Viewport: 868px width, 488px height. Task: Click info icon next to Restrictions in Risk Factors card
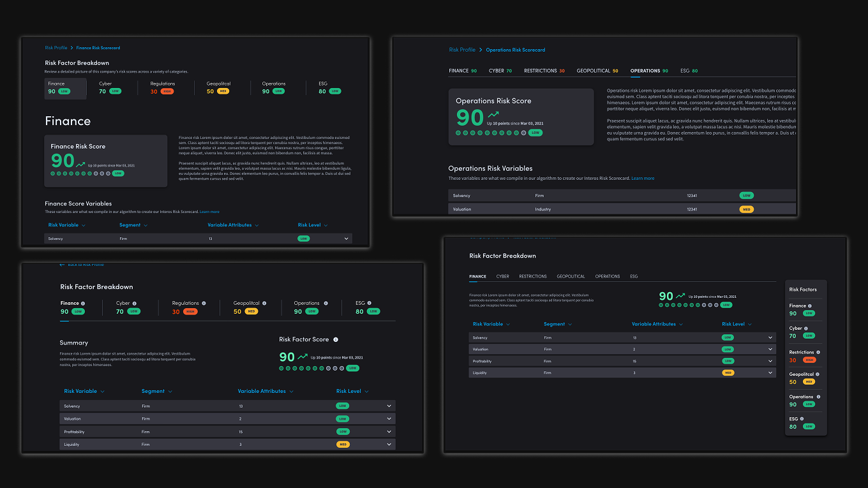[818, 352]
